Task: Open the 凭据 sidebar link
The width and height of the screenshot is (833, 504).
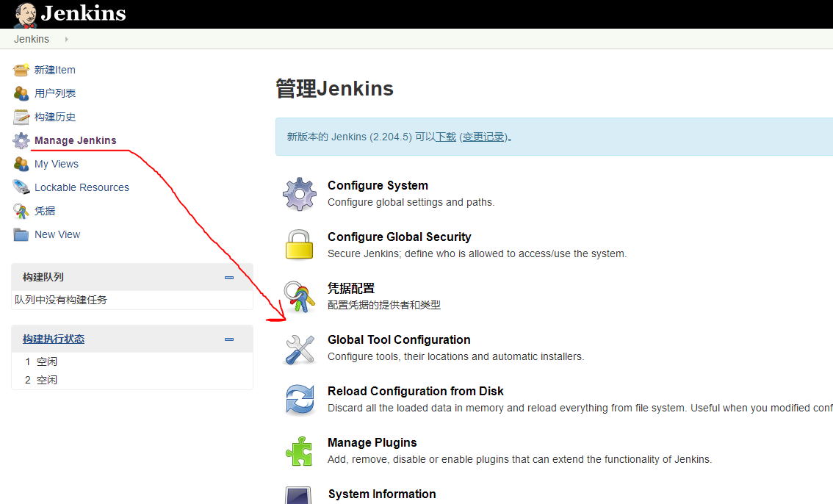Action: (45, 211)
